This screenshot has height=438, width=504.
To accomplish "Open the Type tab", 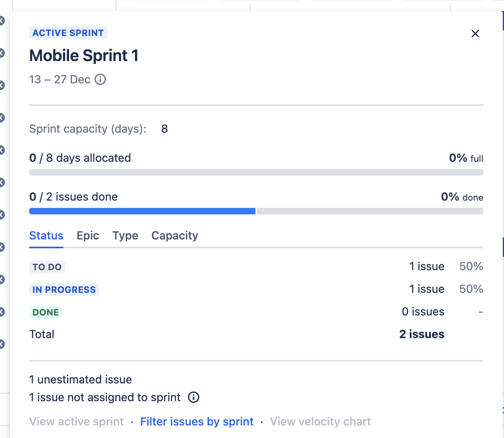I will click(125, 236).
